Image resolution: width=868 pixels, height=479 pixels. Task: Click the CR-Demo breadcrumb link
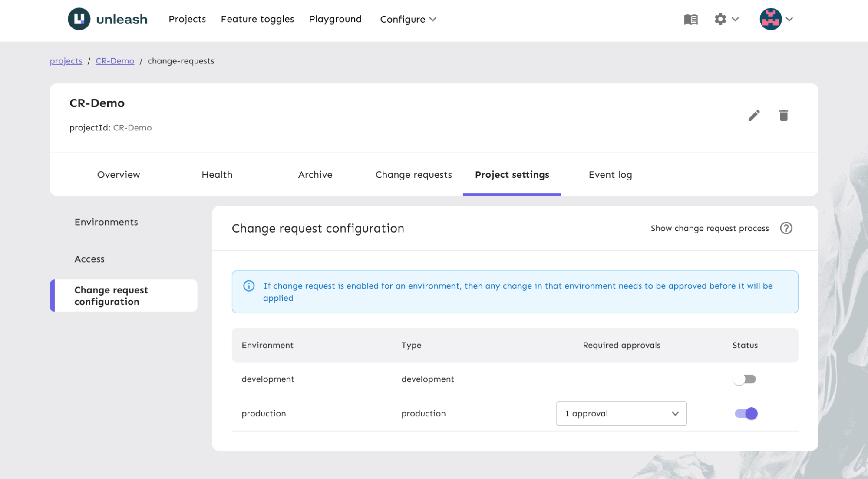(115, 60)
